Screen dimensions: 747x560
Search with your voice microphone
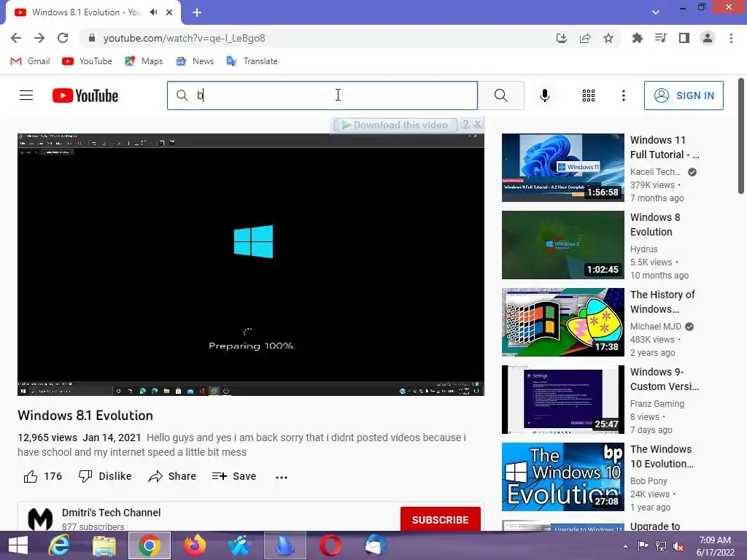coord(544,96)
